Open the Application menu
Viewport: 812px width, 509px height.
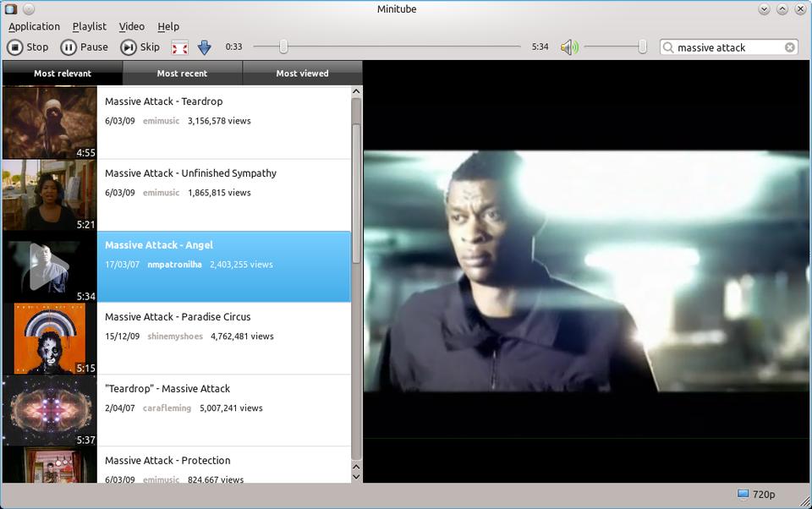coord(34,26)
